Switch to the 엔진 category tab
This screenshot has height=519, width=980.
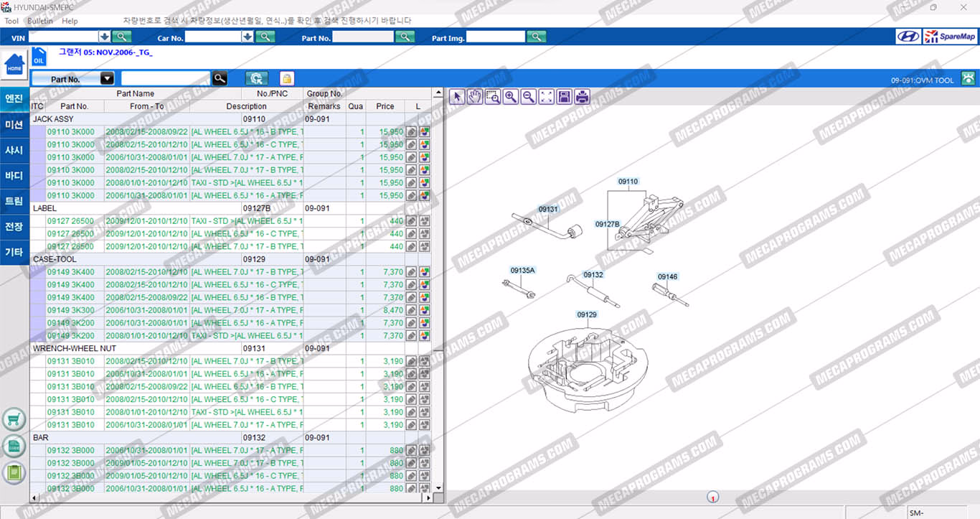14,99
